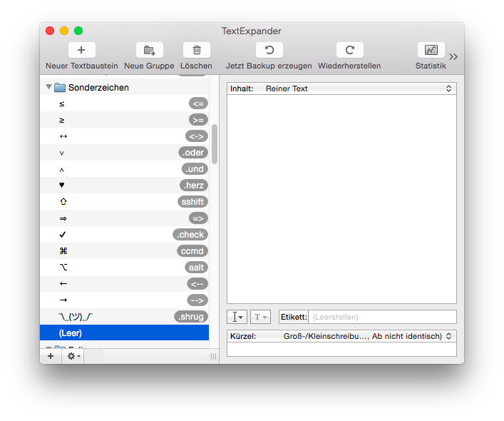Click the Neuer Textbaustein plus icon
The width and height of the screenshot is (504, 421).
coord(82,50)
